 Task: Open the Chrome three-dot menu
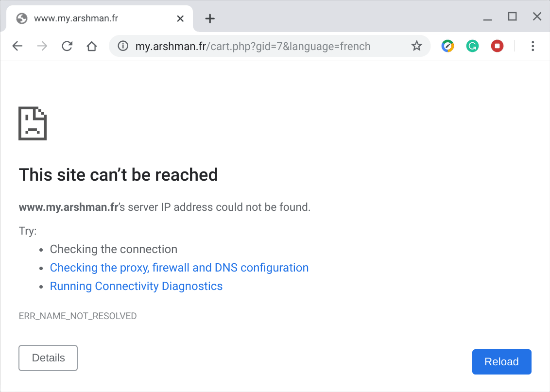point(533,46)
